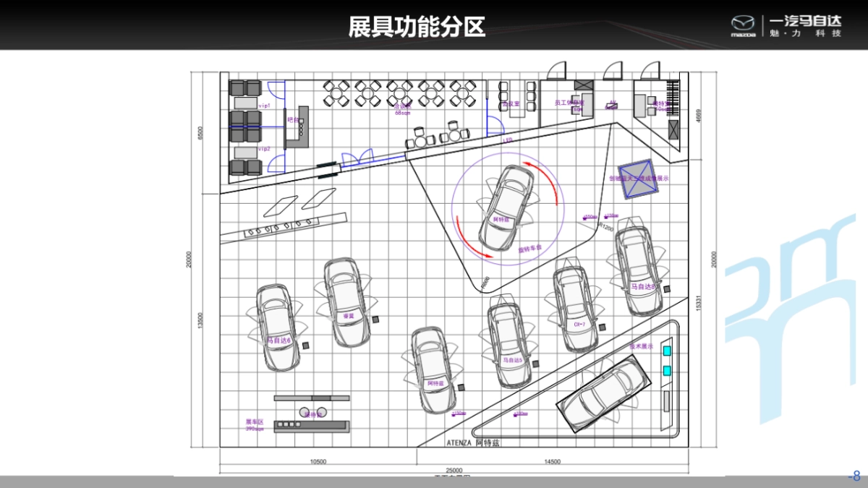Expand the 员工休息室 room area

[x=569, y=103]
